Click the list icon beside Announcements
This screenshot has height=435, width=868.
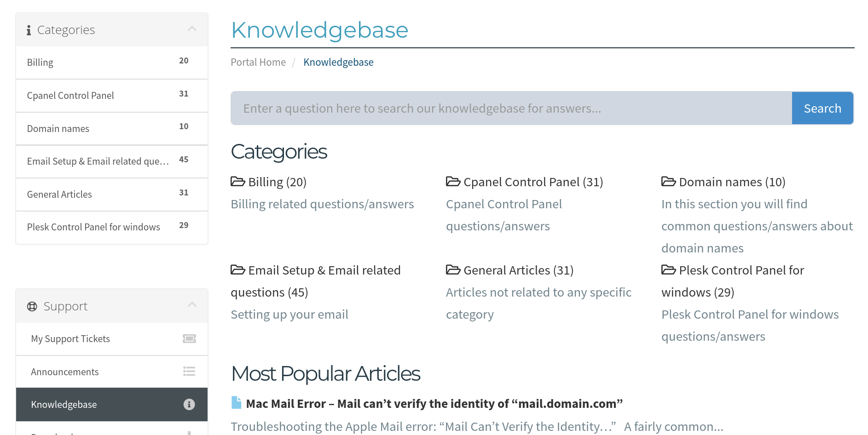pyautogui.click(x=189, y=372)
